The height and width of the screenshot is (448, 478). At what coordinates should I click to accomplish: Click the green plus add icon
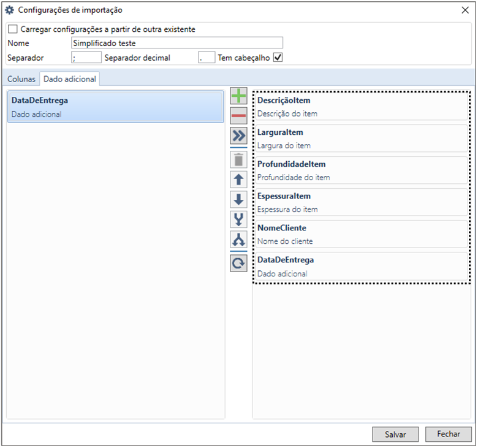pyautogui.click(x=239, y=96)
